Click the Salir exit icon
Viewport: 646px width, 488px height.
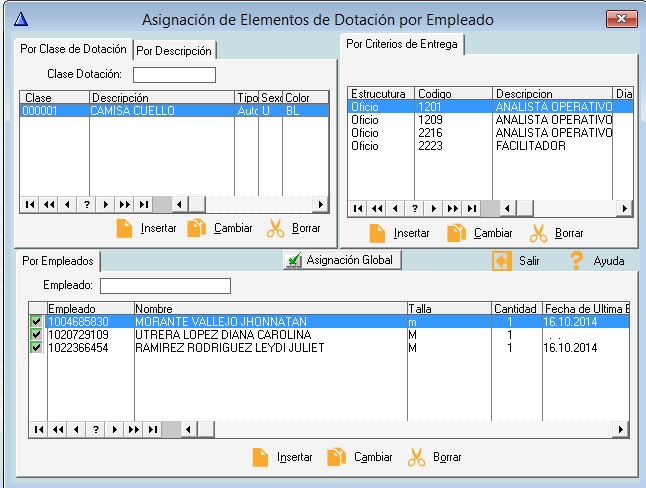[502, 260]
